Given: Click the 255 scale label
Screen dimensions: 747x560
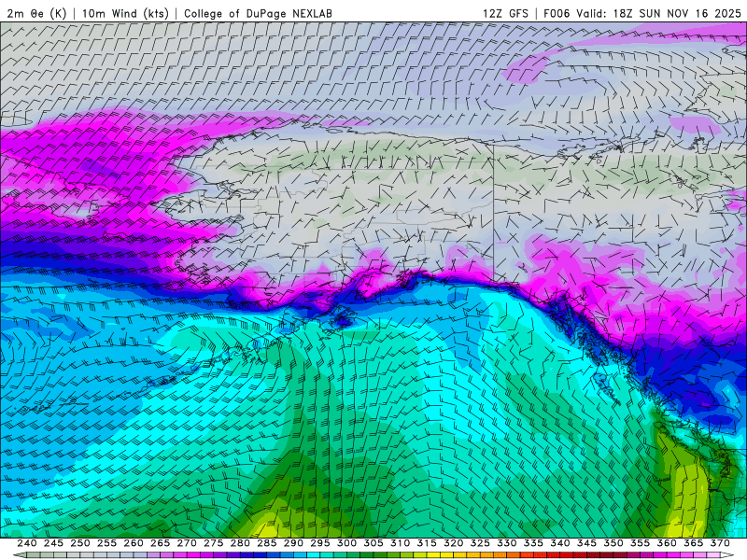Looking at the screenshot, I should pos(106,543).
